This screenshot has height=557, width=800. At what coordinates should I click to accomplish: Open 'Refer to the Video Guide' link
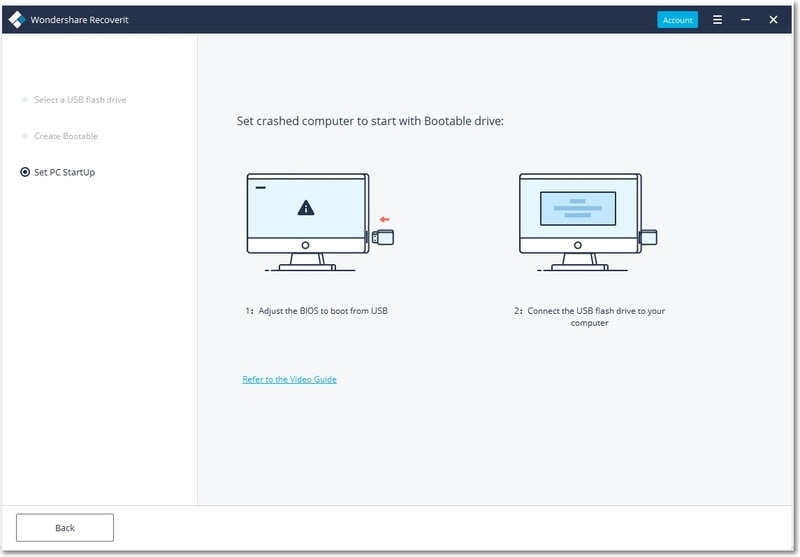pyautogui.click(x=289, y=379)
